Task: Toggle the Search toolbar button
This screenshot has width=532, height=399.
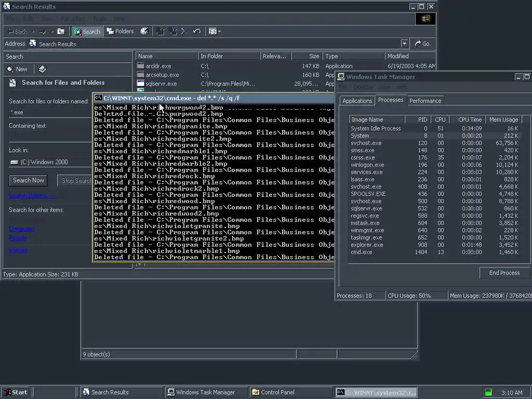Action: 87,32
